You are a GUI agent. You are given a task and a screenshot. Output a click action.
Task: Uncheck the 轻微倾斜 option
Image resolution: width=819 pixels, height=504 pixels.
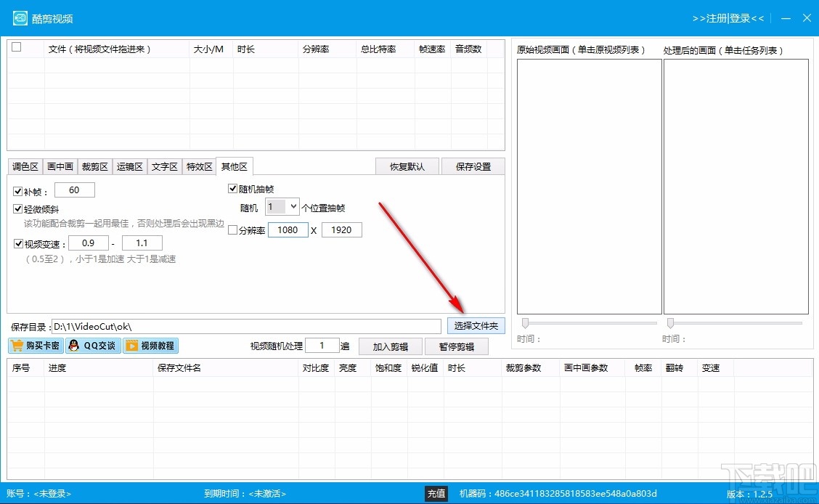tap(17, 209)
